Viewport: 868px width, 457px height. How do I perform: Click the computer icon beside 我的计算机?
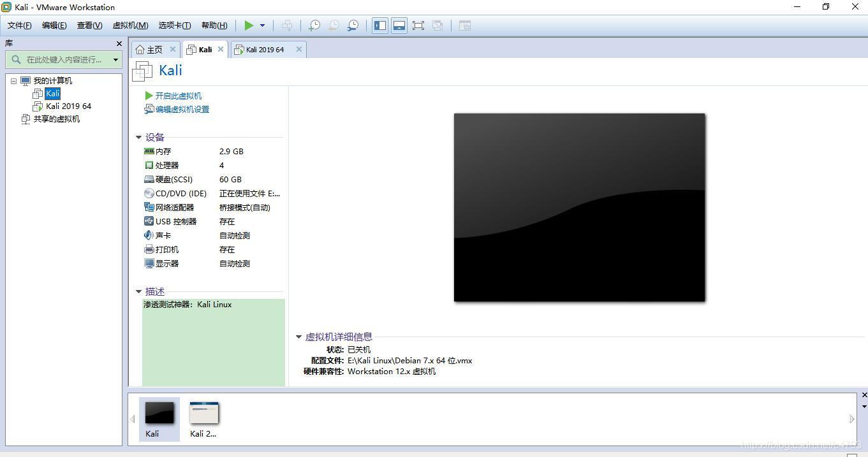[26, 81]
